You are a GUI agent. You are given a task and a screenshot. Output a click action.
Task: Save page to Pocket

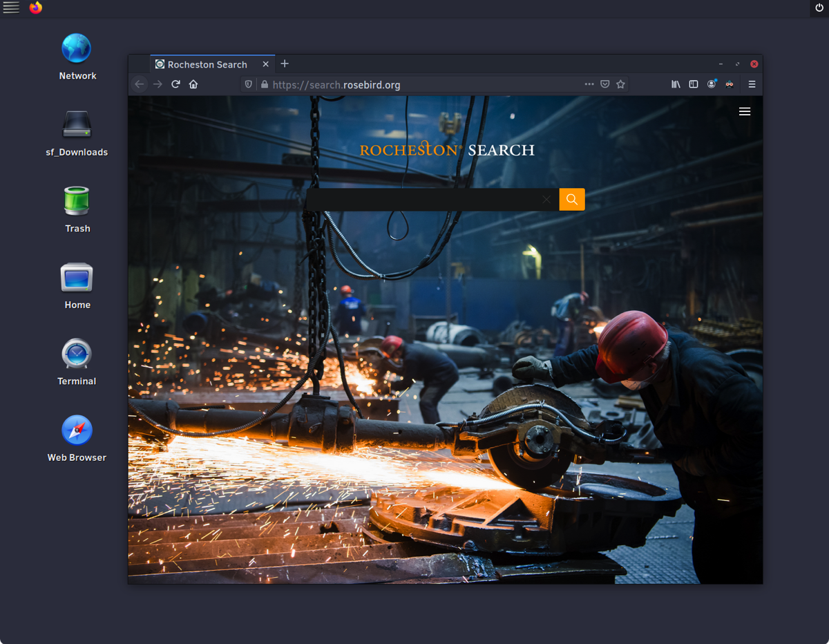[x=604, y=84]
